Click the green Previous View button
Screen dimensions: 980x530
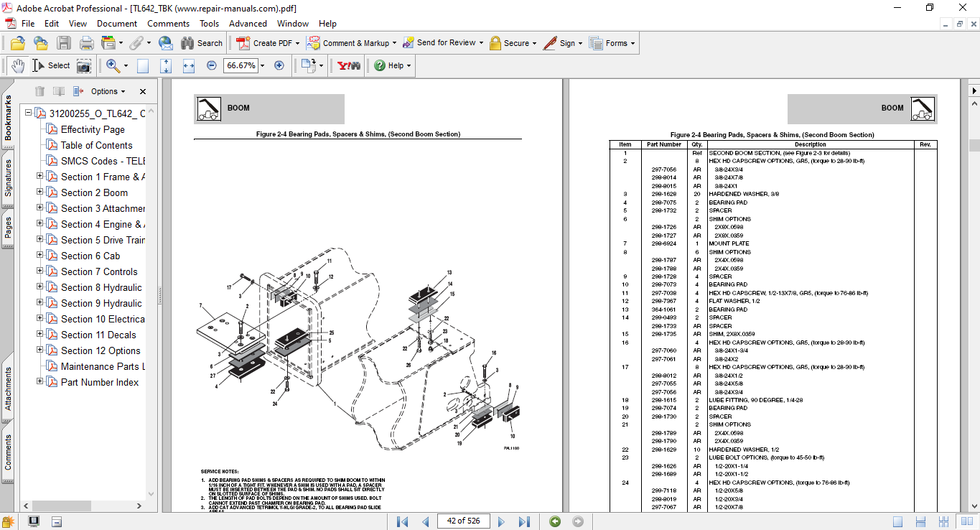tap(554, 521)
